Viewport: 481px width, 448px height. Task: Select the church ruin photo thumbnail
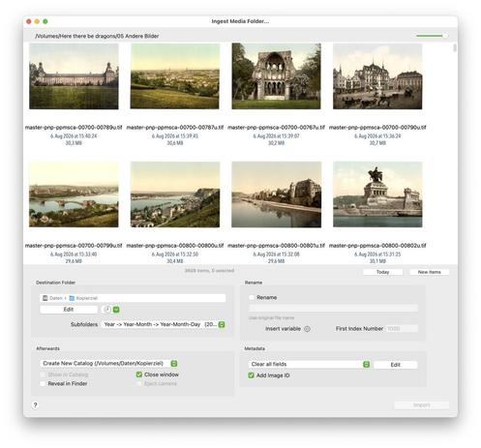(276, 76)
